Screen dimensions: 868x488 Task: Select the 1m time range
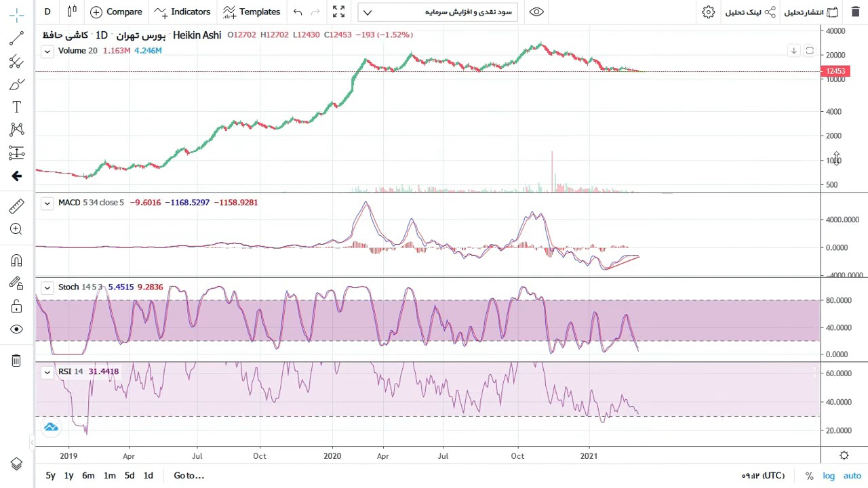click(x=109, y=476)
